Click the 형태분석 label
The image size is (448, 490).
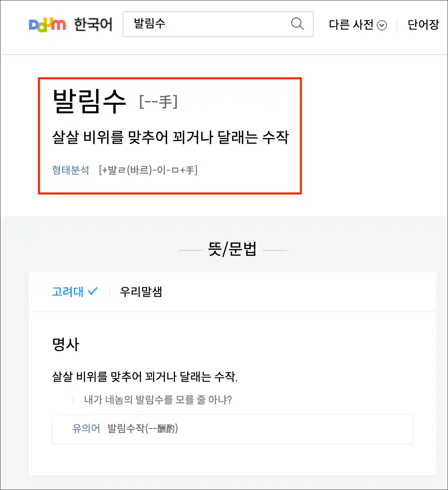point(71,170)
